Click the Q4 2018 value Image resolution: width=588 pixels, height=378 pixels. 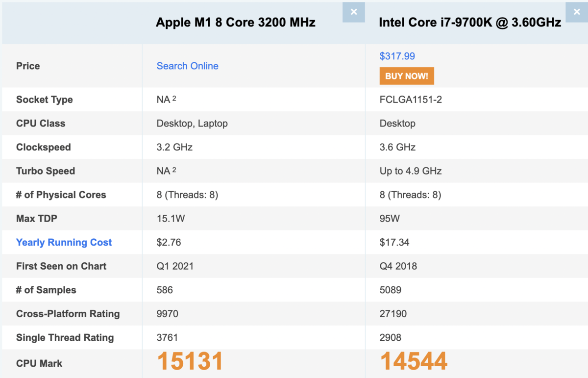pyautogui.click(x=398, y=266)
